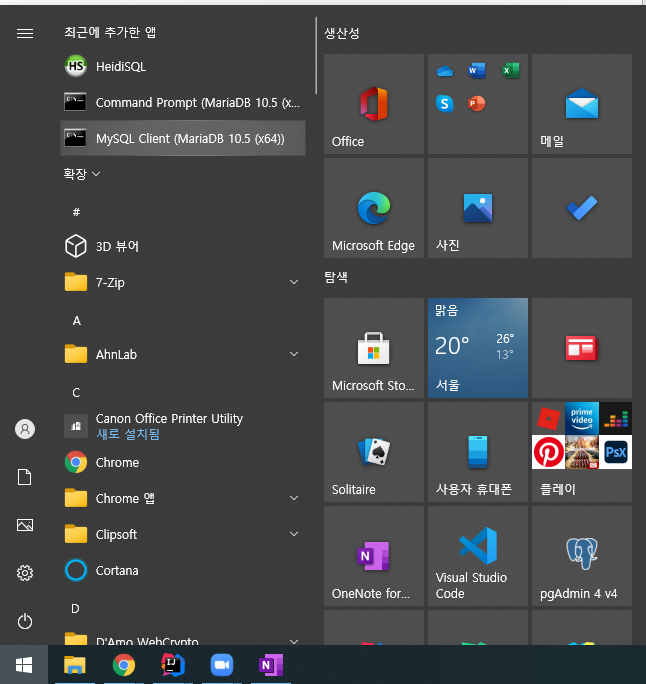Open Pinterest in the 플레이 tile
Viewport: 646px width, 684px height.
pyautogui.click(x=548, y=452)
